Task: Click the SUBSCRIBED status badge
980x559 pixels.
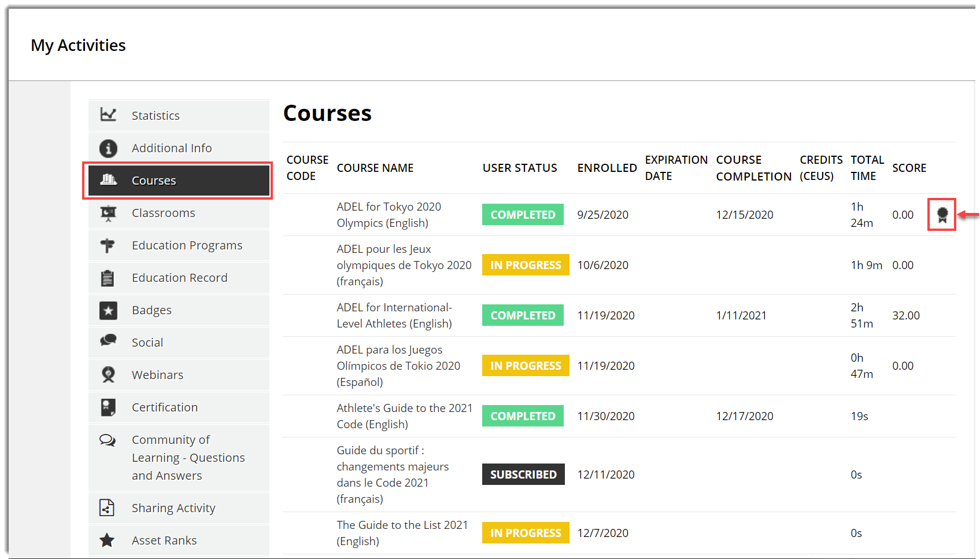Action: (523, 475)
